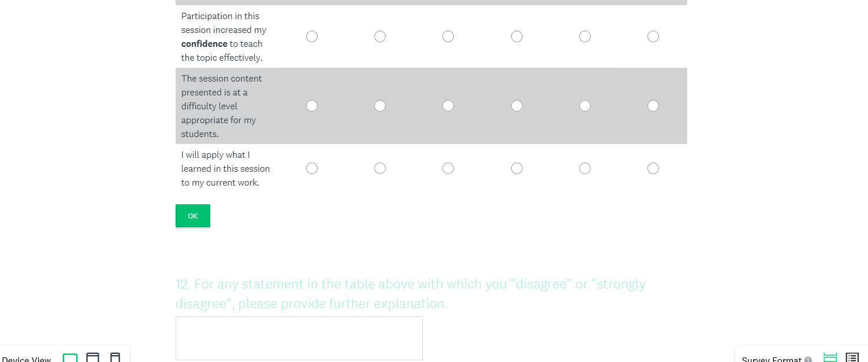Image resolution: width=868 pixels, height=362 pixels.
Task: Click Survey Format help question-mark icon
Action: tap(808, 360)
